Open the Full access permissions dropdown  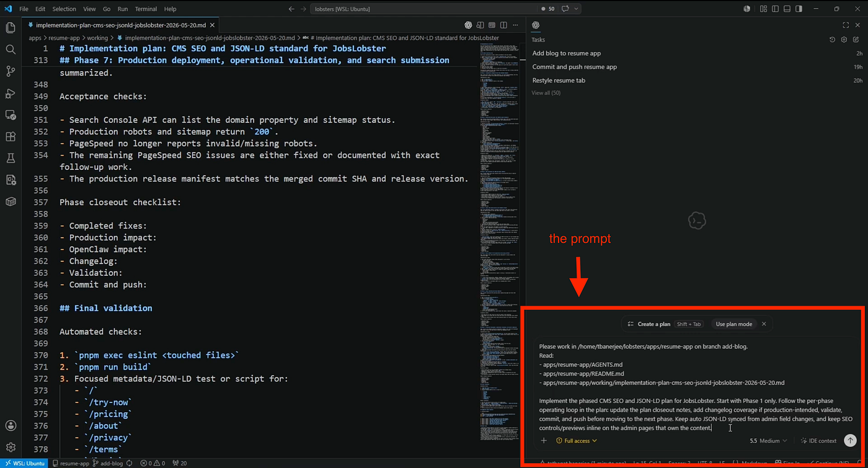[577, 441]
